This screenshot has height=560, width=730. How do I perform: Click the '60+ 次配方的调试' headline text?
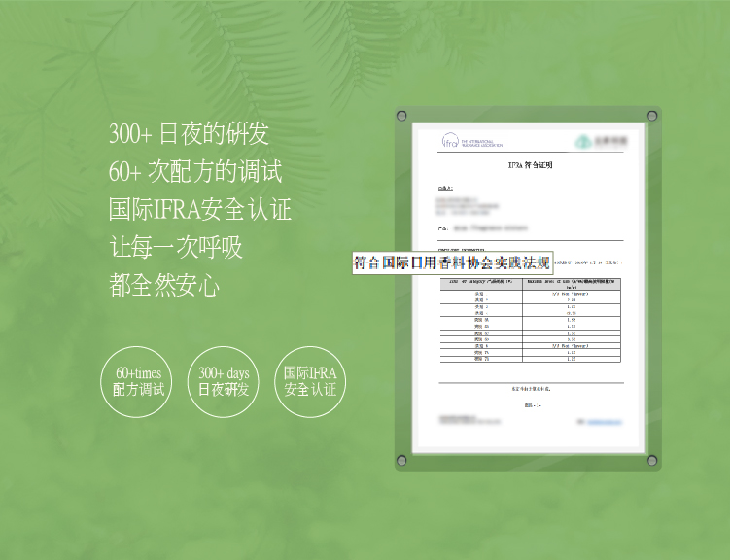click(x=195, y=171)
